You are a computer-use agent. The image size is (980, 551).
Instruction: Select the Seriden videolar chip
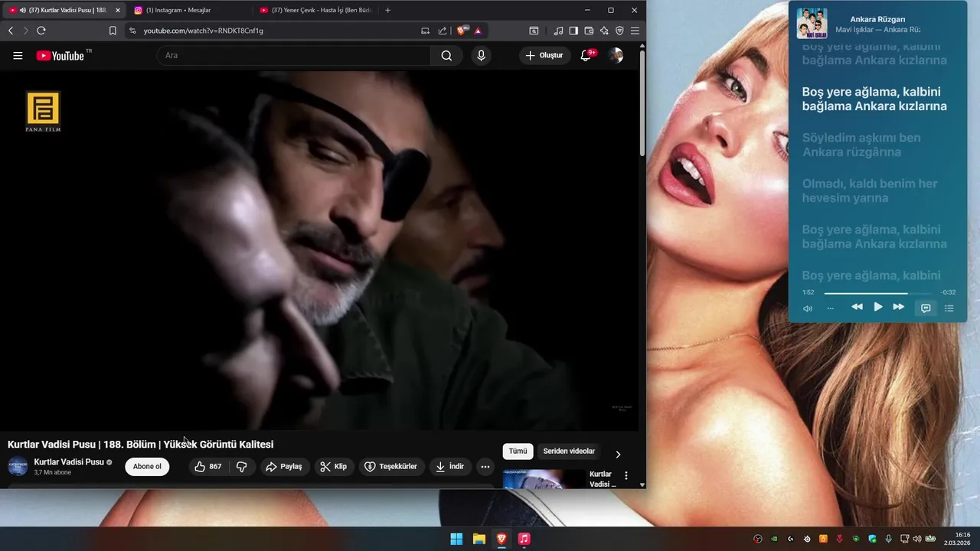(x=569, y=451)
